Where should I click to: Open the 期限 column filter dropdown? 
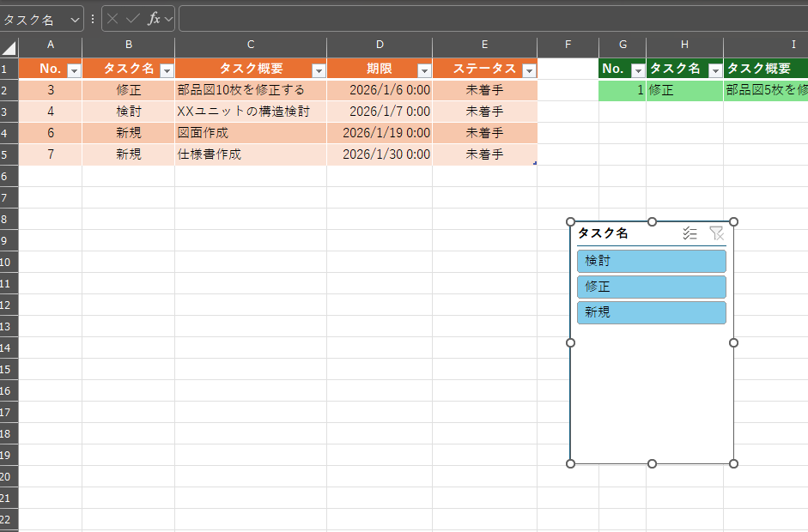pyautogui.click(x=423, y=70)
